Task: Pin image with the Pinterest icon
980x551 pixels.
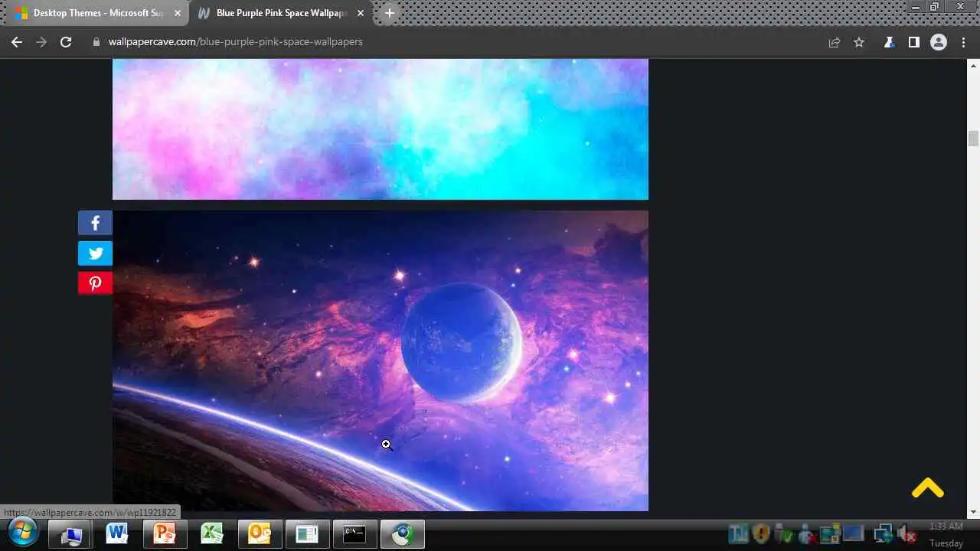Action: (95, 283)
